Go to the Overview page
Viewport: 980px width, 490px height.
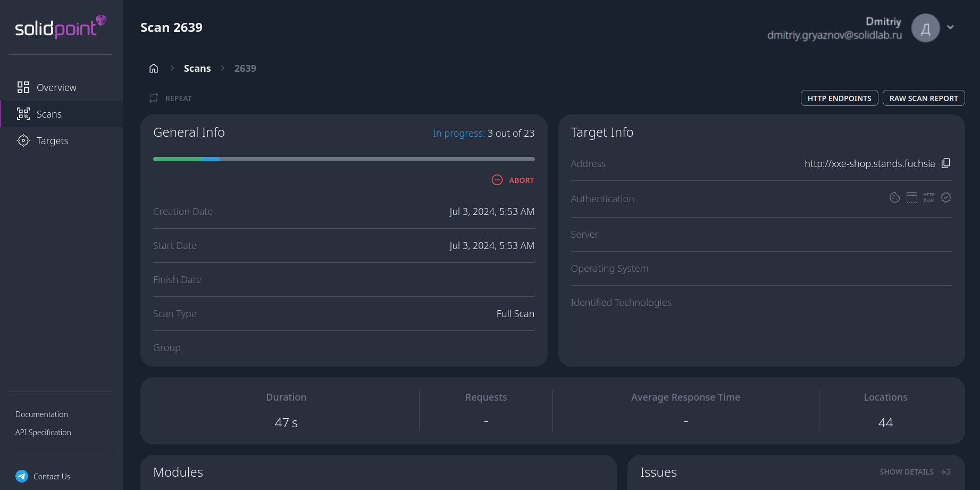56,87
